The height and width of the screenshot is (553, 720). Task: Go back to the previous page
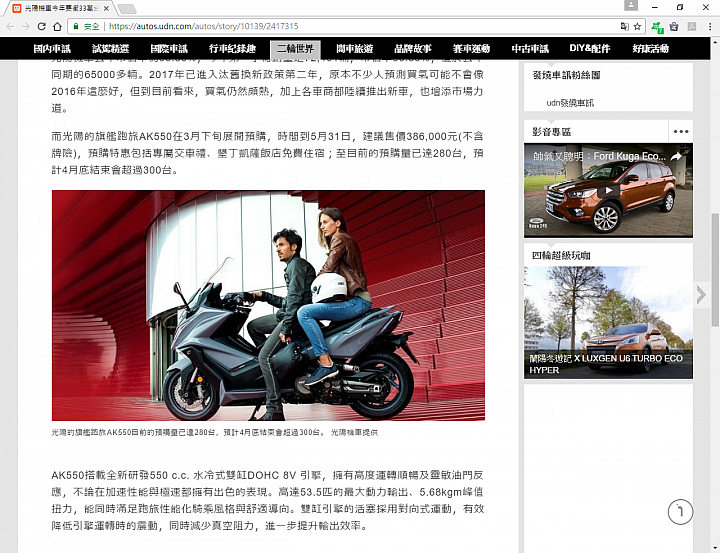[10, 26]
